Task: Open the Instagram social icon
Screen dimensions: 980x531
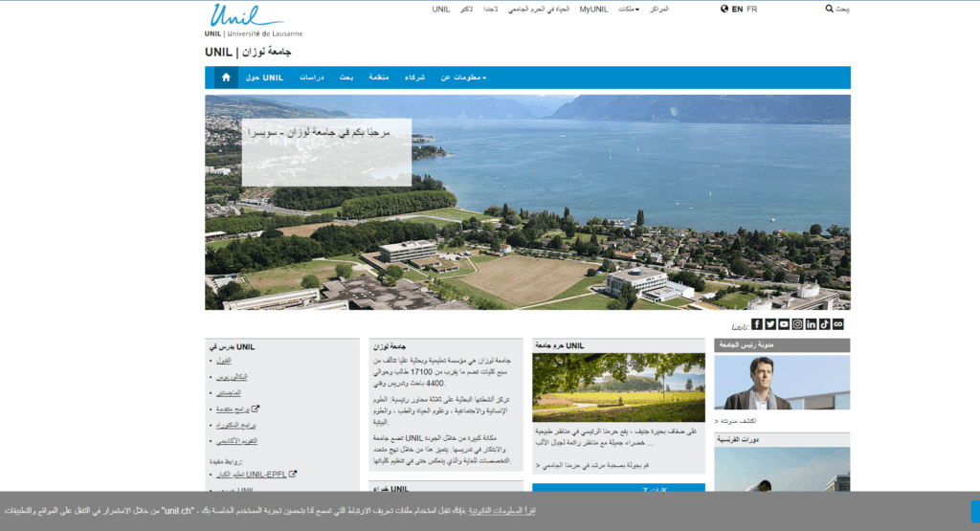Action: pyautogui.click(x=797, y=324)
